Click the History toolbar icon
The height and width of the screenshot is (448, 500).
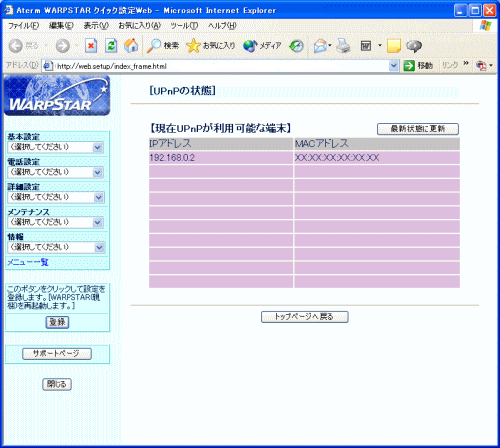[296, 46]
